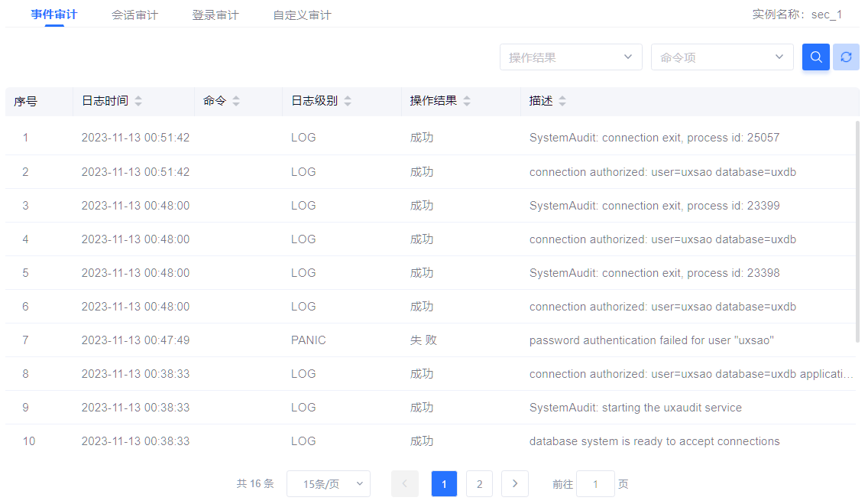Sort by 操作结果 column arrows
This screenshot has width=868, height=504.
467,101
